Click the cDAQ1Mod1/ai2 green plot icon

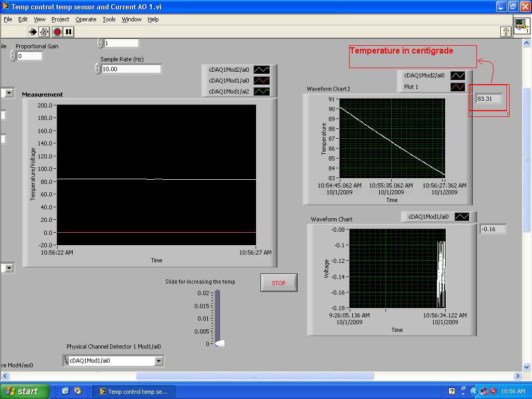[262, 91]
